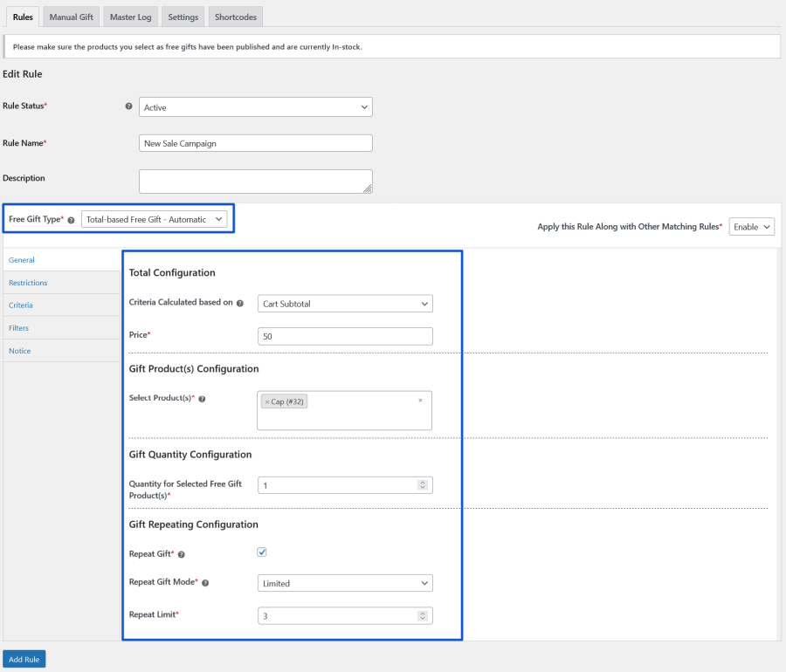This screenshot has width=786, height=672.
Task: Open the Shortcodes tab
Action: tap(235, 17)
